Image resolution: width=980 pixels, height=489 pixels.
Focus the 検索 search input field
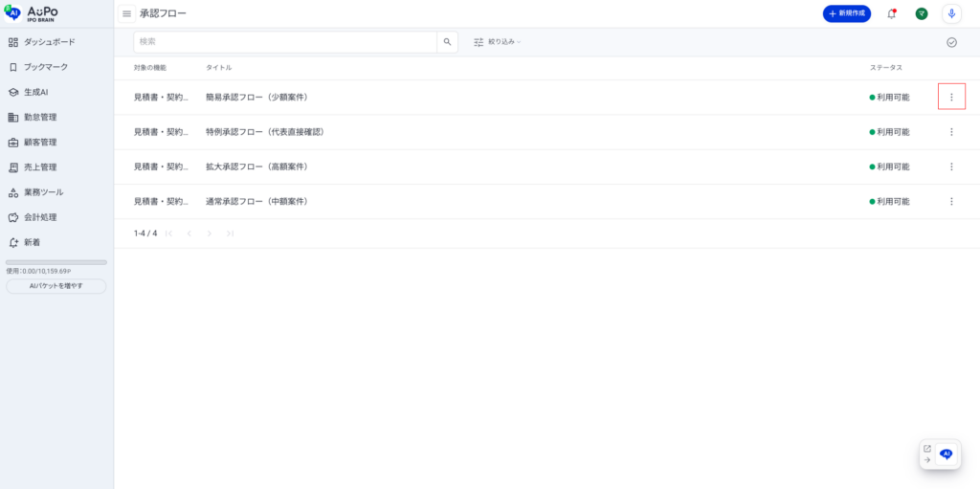tap(285, 42)
